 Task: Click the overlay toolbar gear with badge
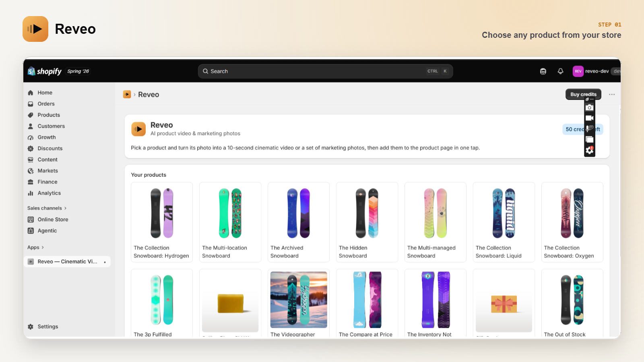590,150
